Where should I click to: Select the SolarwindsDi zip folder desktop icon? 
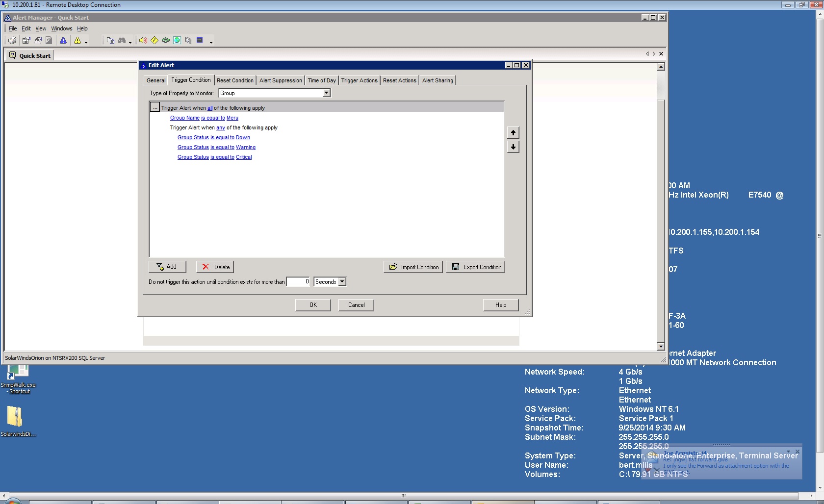pyautogui.click(x=17, y=421)
